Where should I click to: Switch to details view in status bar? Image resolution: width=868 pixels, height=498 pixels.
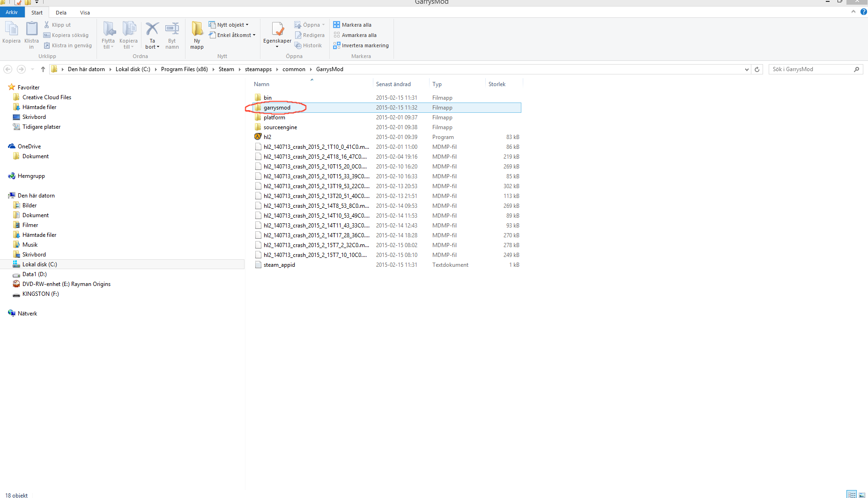tap(852, 494)
